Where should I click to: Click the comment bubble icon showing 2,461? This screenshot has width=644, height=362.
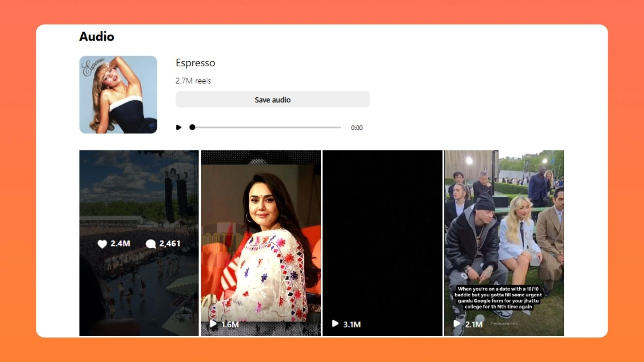[x=151, y=244]
